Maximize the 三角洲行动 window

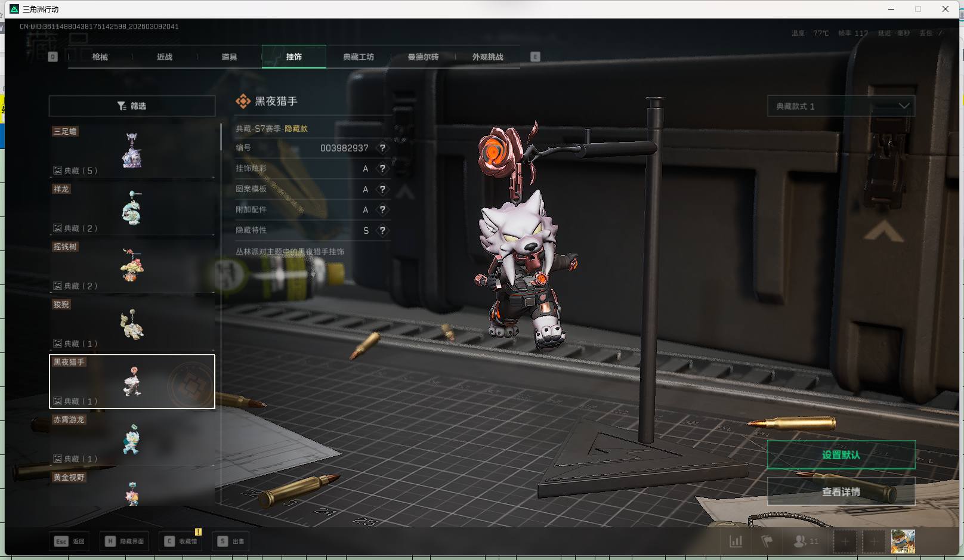pyautogui.click(x=918, y=9)
